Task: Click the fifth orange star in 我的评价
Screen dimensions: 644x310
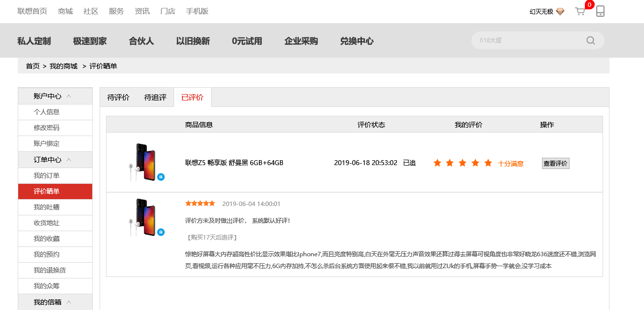Action: [x=488, y=163]
